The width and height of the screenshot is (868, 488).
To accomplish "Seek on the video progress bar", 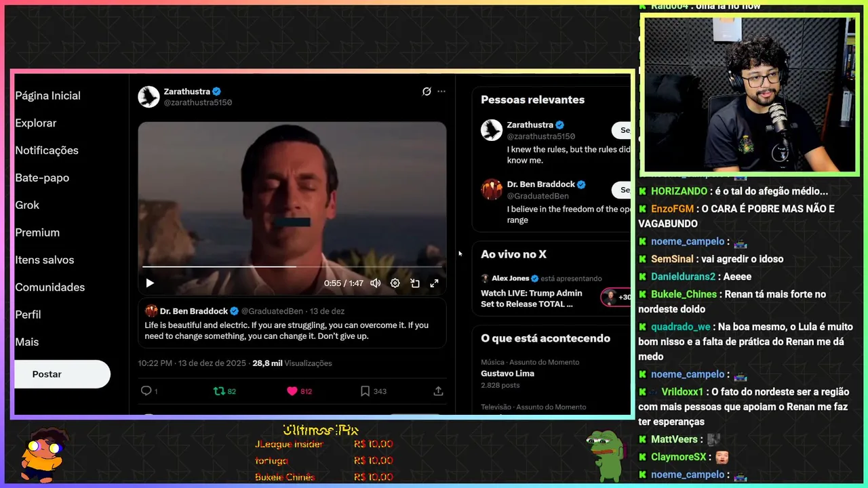I will [292, 267].
